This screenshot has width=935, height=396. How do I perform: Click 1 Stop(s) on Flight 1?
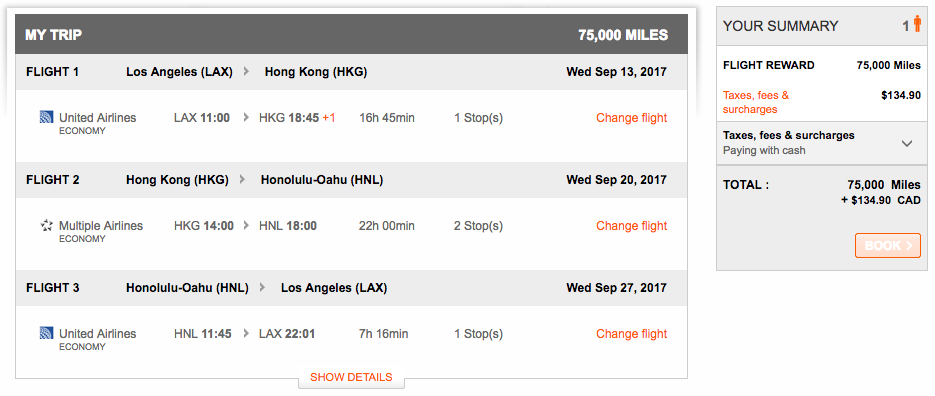point(478,118)
